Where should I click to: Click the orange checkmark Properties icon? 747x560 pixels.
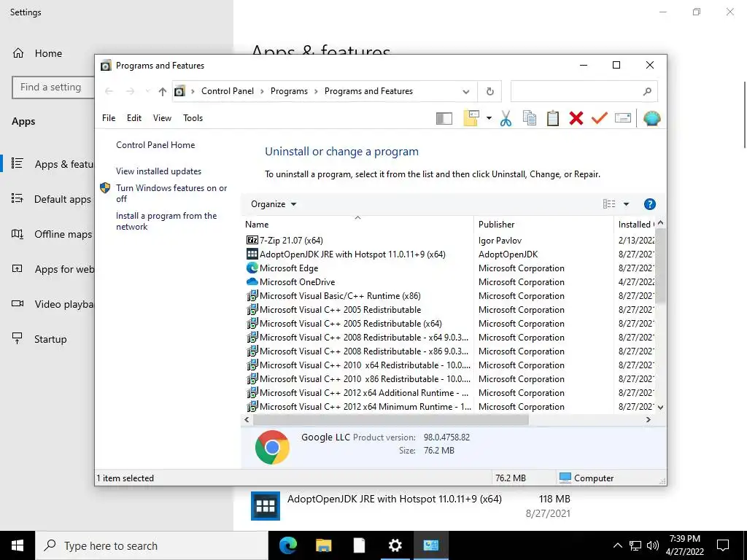[600, 118]
